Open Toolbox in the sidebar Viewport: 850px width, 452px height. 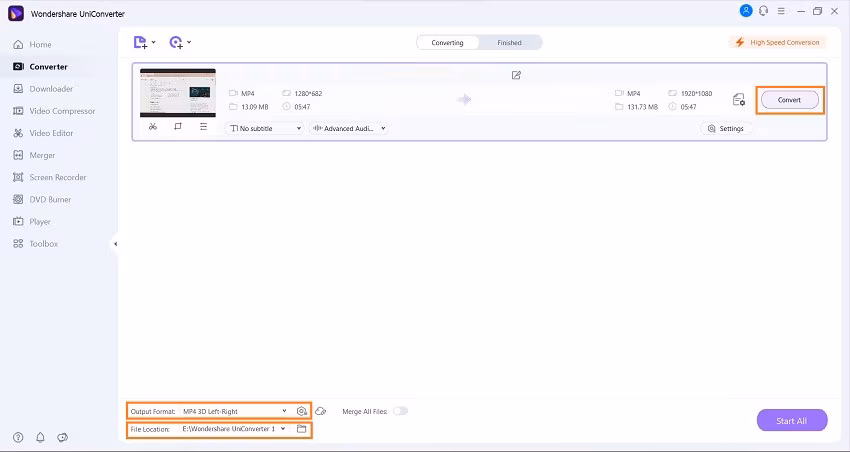[35, 244]
